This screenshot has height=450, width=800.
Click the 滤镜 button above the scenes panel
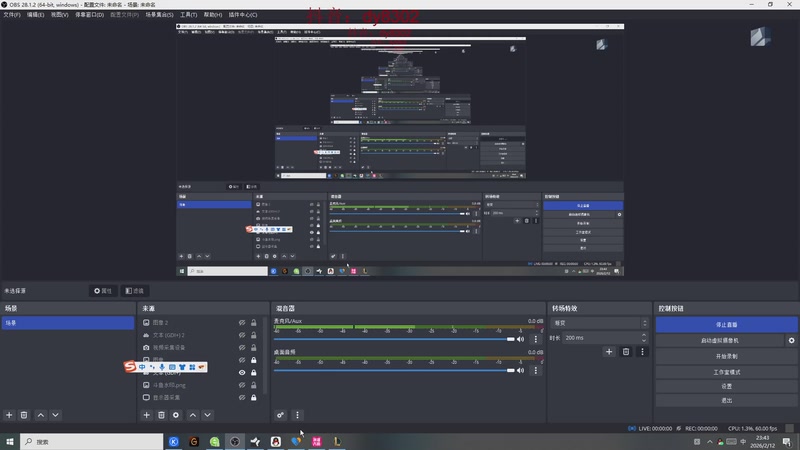(135, 291)
